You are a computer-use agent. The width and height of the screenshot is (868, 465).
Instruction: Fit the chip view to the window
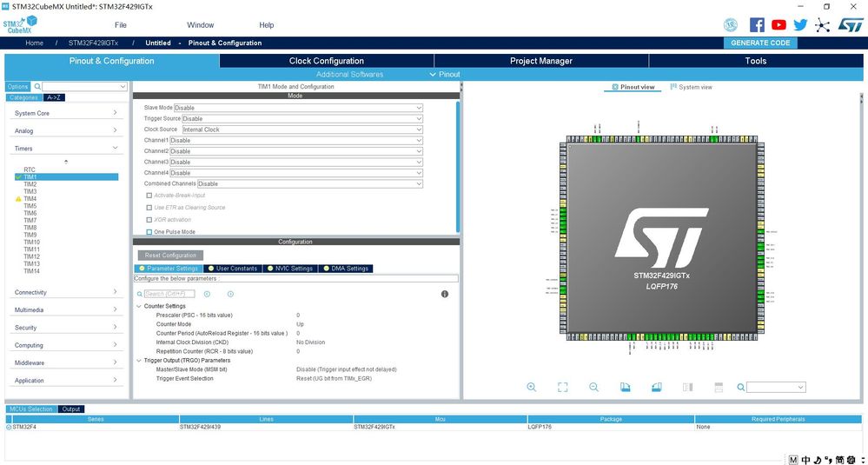(562, 388)
